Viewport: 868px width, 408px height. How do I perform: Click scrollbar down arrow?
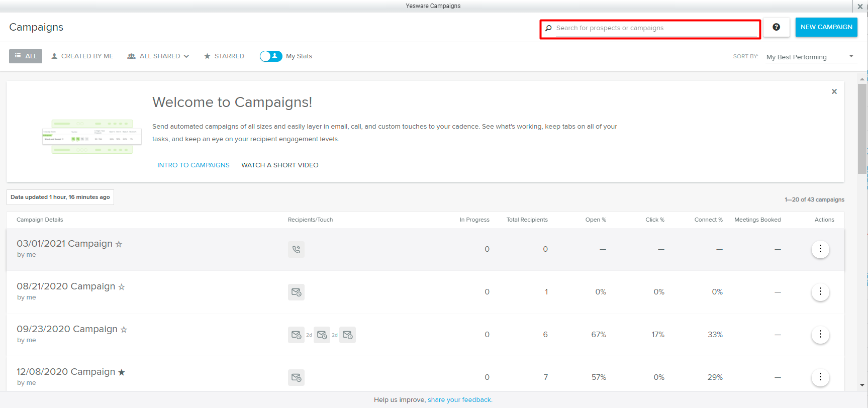tap(862, 385)
